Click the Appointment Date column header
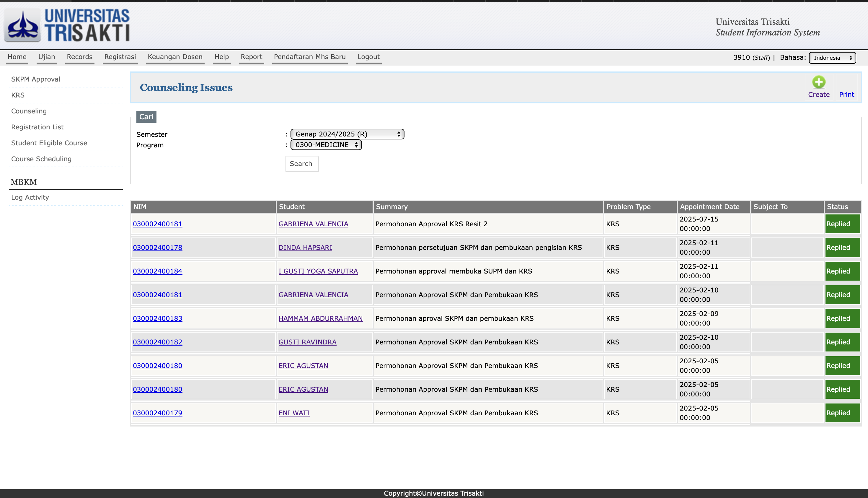868x498 pixels. pos(709,206)
